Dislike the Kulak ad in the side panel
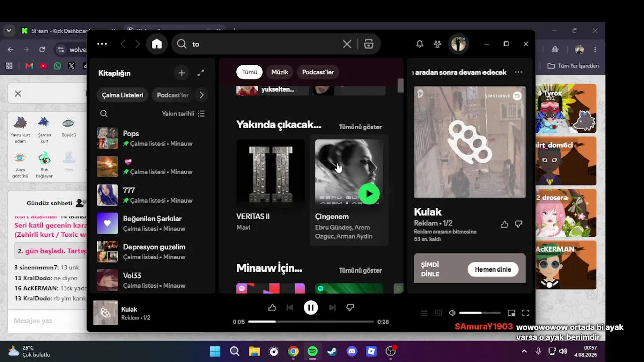Screen dimensions: 644x362 (519, 224)
